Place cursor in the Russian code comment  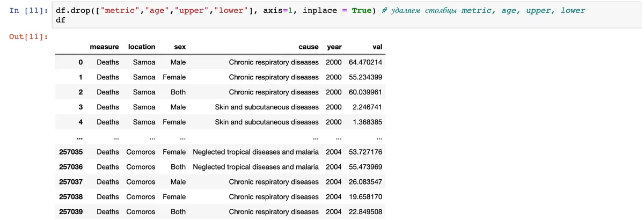pos(483,11)
